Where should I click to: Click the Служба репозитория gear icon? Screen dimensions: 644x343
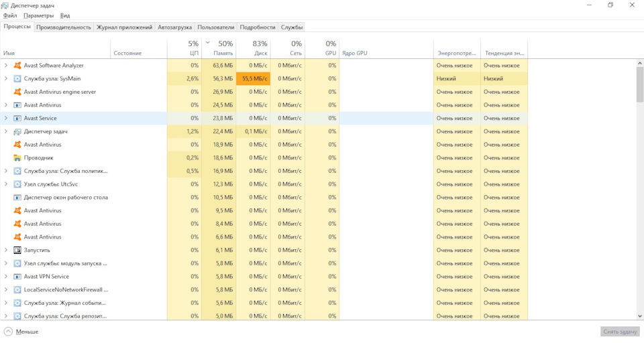[17, 316]
